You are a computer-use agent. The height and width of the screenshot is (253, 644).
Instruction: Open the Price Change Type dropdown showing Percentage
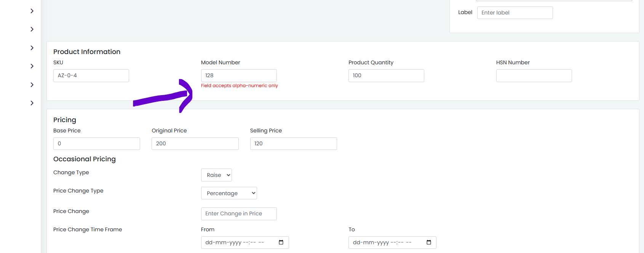tap(229, 193)
